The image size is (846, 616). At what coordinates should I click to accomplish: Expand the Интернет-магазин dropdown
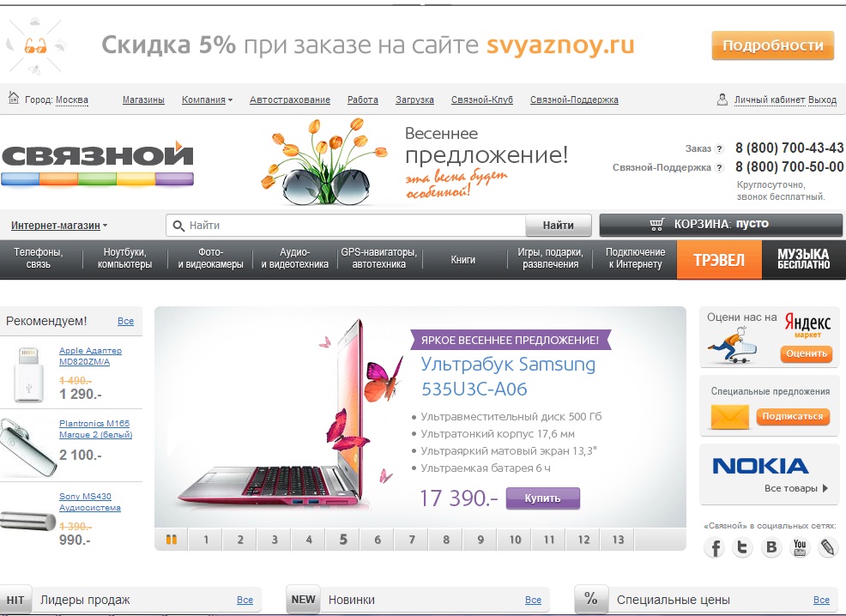[x=59, y=226]
